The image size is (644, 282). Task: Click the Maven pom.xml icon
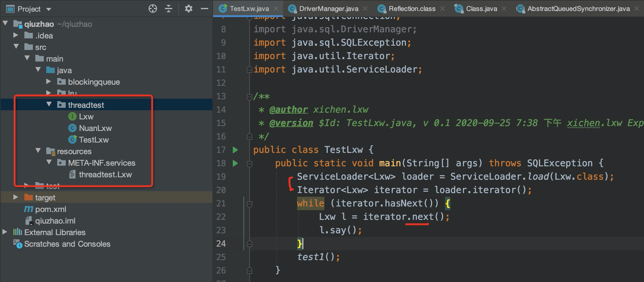tap(29, 209)
